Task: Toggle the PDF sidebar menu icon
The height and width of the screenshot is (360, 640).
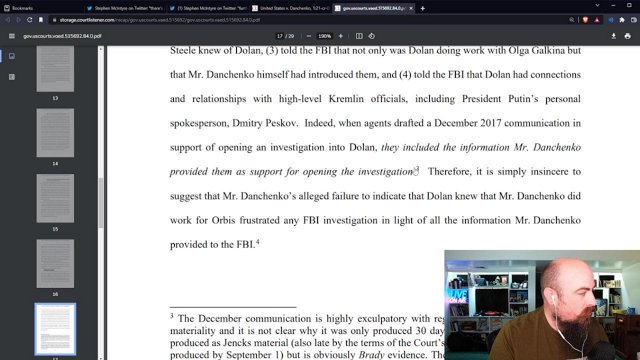Action: (12, 36)
